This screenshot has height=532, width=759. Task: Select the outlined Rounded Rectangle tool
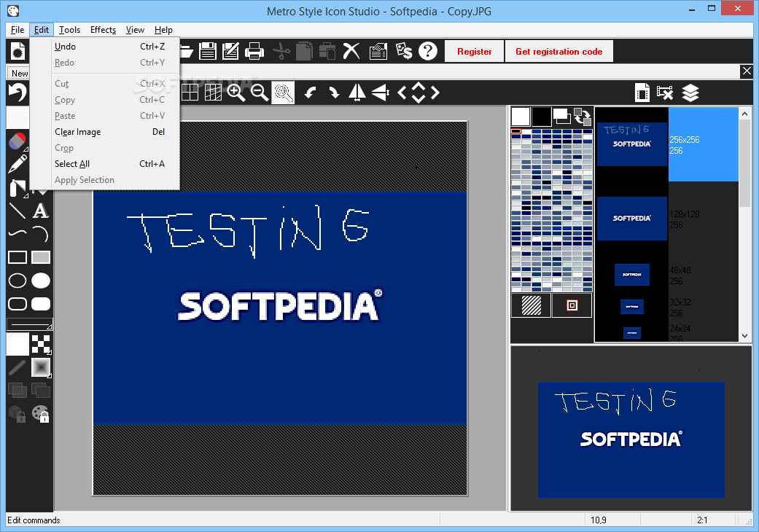pos(17,304)
